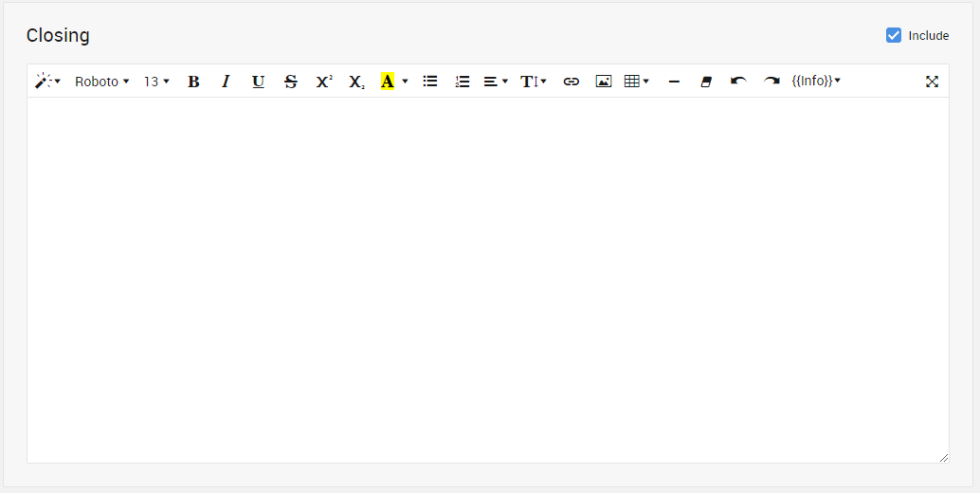Open the magic wand style menu

47,82
